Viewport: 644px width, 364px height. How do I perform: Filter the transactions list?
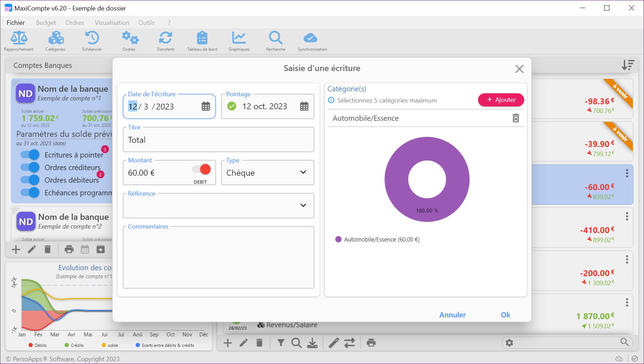(281, 343)
